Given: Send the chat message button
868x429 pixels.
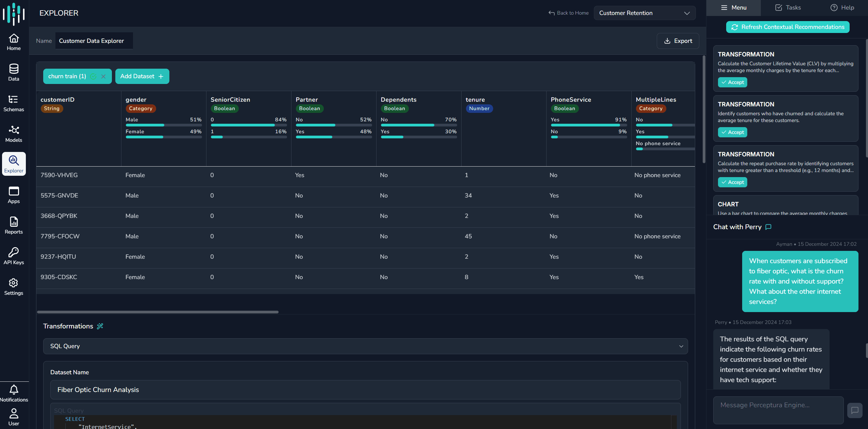Looking at the screenshot, I should 855,410.
